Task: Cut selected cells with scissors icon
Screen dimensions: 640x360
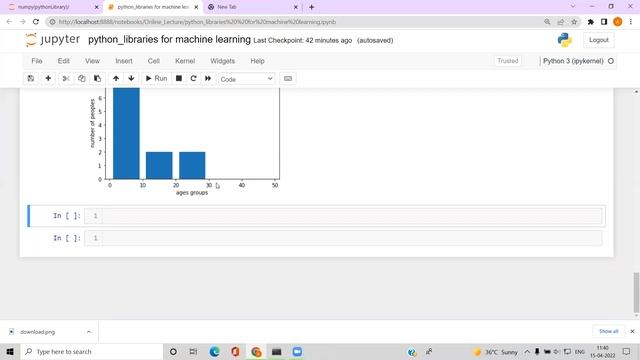Action: click(x=66, y=78)
